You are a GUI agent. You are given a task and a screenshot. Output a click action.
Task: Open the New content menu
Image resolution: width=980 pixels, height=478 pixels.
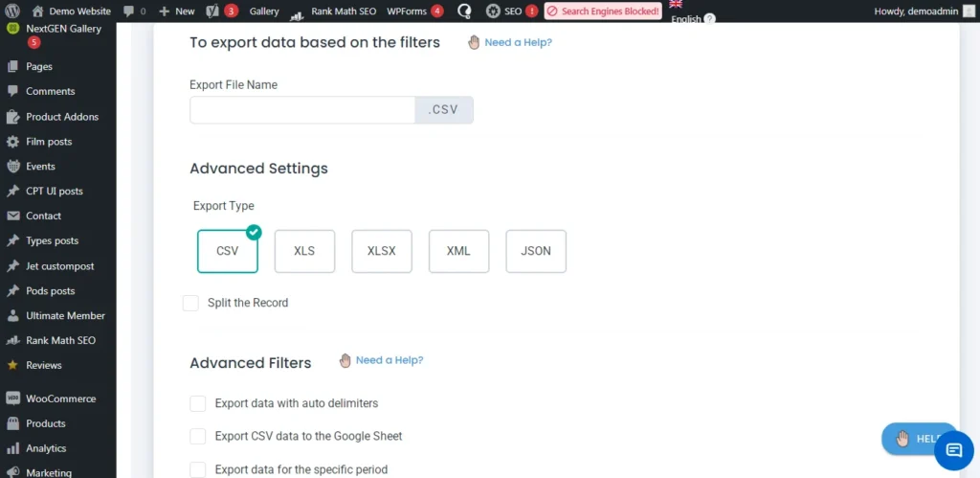click(x=177, y=11)
